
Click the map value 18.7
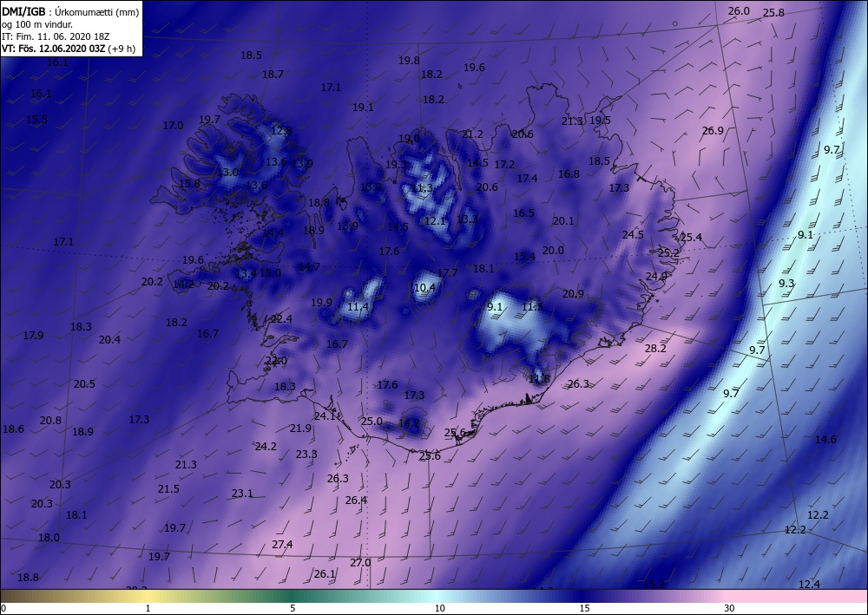click(273, 74)
